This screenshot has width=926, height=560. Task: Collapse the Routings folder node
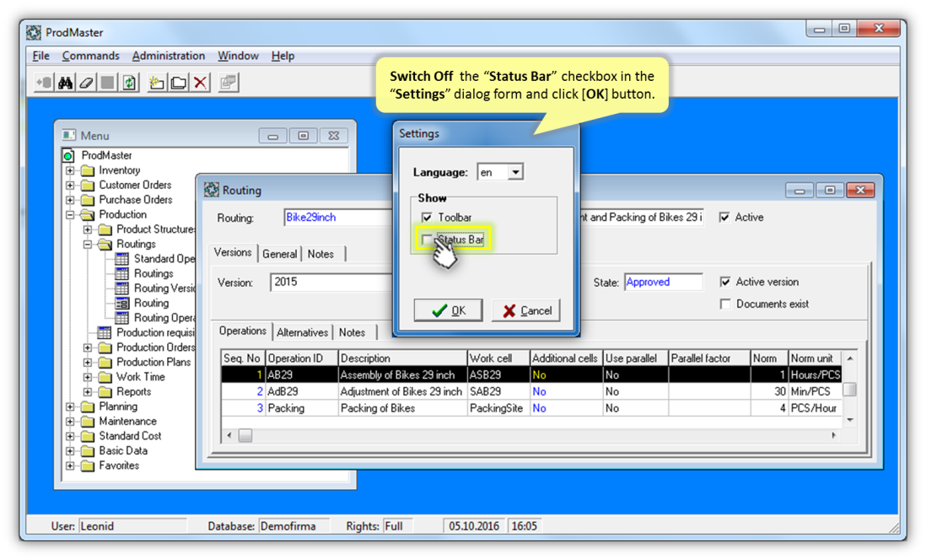pyautogui.click(x=88, y=245)
